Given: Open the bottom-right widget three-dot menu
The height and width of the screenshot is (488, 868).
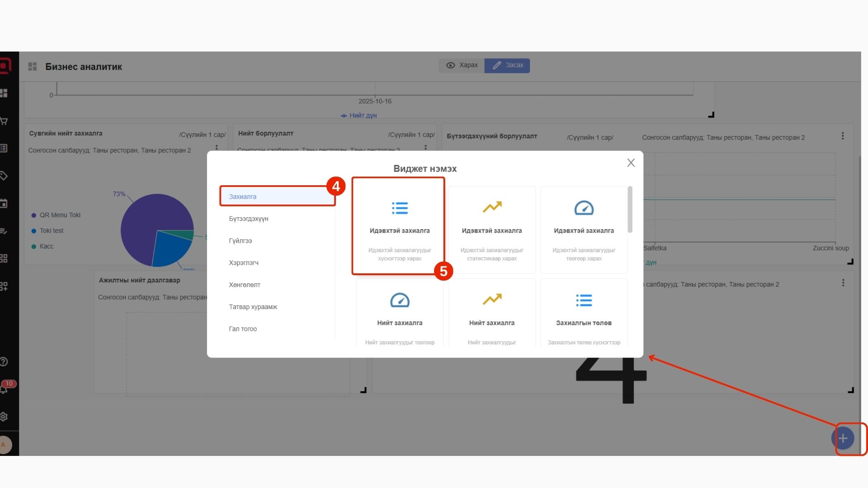Looking at the screenshot, I should [x=843, y=283].
